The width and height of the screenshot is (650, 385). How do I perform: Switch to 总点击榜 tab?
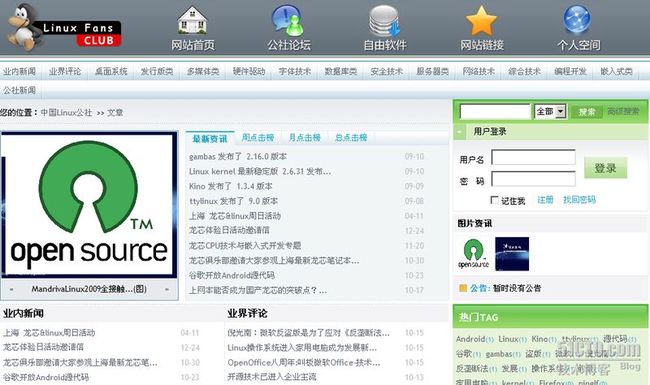point(351,137)
